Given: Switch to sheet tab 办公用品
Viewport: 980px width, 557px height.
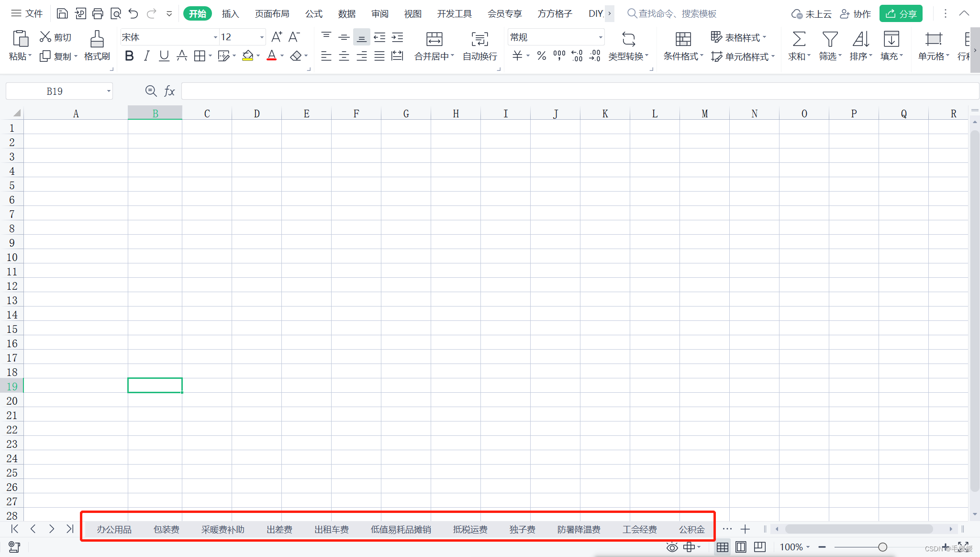Looking at the screenshot, I should pos(114,529).
